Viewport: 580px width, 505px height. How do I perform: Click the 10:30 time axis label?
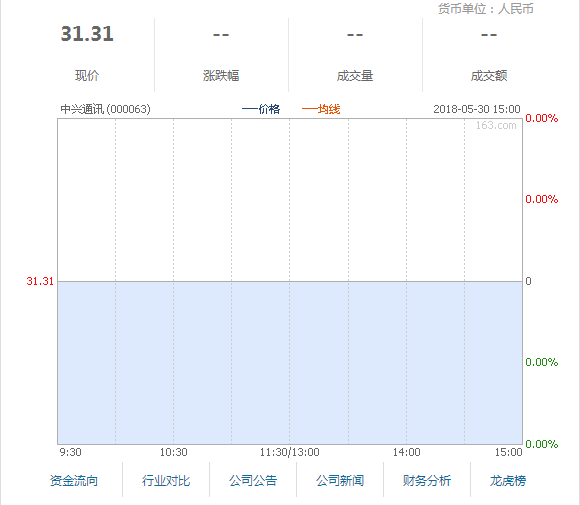click(x=173, y=452)
